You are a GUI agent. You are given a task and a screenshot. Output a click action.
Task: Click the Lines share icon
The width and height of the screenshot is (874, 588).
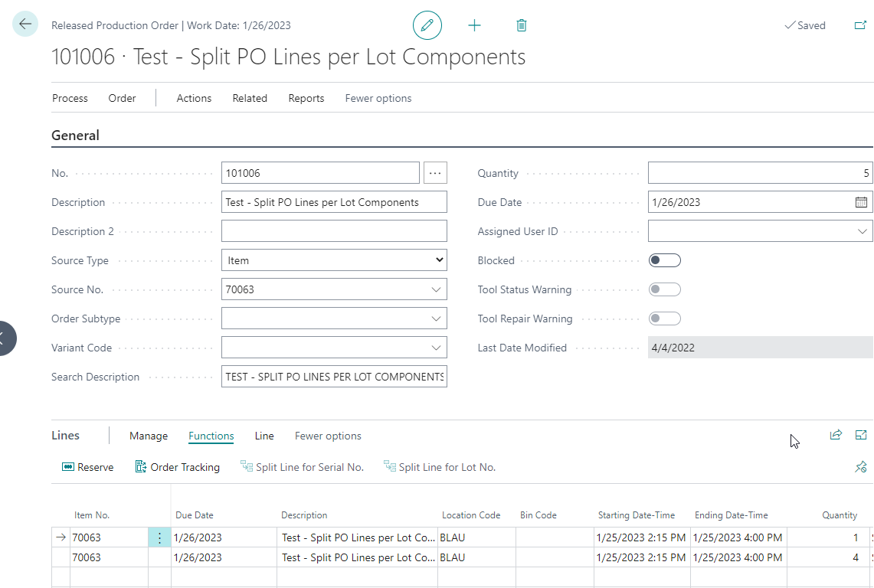pyautogui.click(x=836, y=435)
